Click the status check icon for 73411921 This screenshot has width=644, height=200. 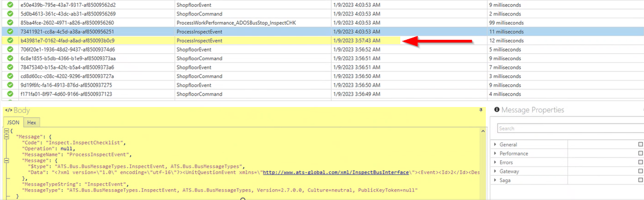(x=10, y=32)
